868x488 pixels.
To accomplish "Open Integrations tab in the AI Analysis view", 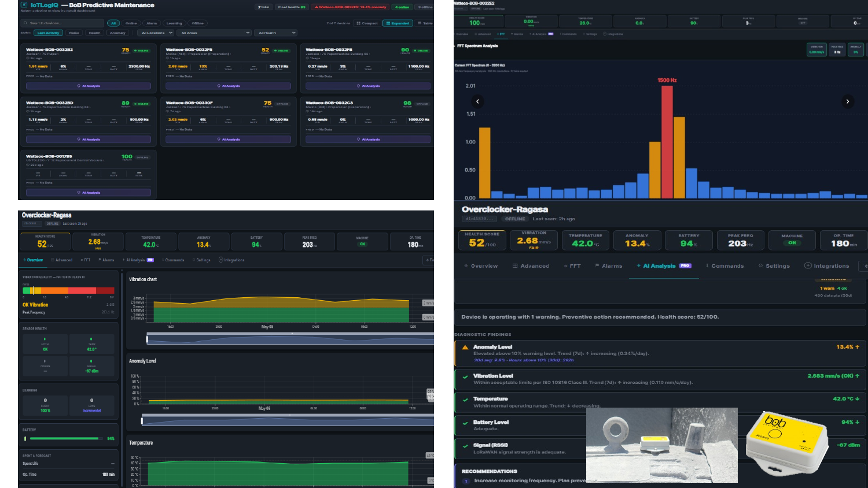I will point(827,266).
